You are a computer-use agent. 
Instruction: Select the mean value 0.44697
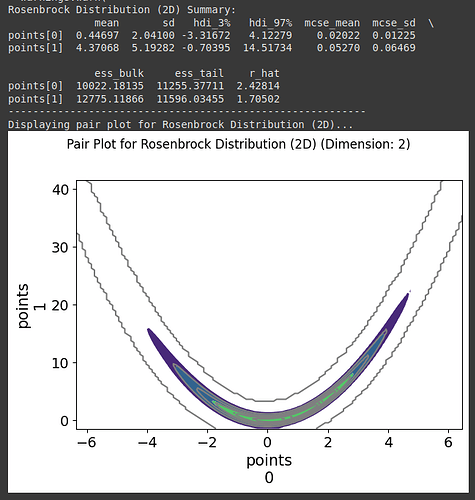pos(97,35)
